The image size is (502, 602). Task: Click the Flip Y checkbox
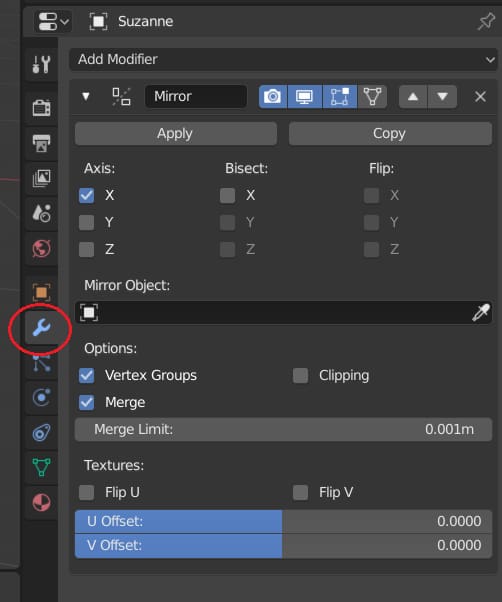pos(372,222)
